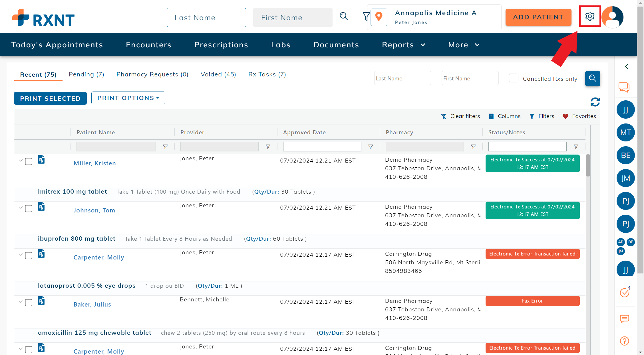Click the refresh prescriptions icon

[595, 102]
